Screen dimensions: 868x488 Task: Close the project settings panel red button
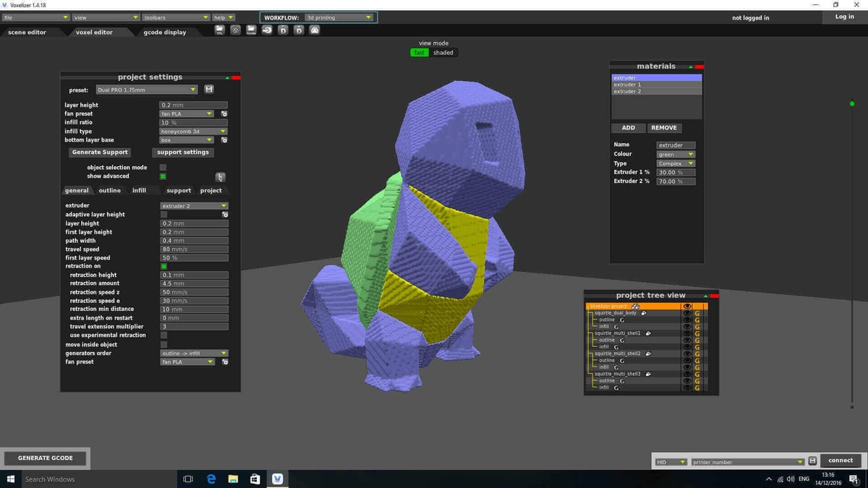(x=237, y=77)
